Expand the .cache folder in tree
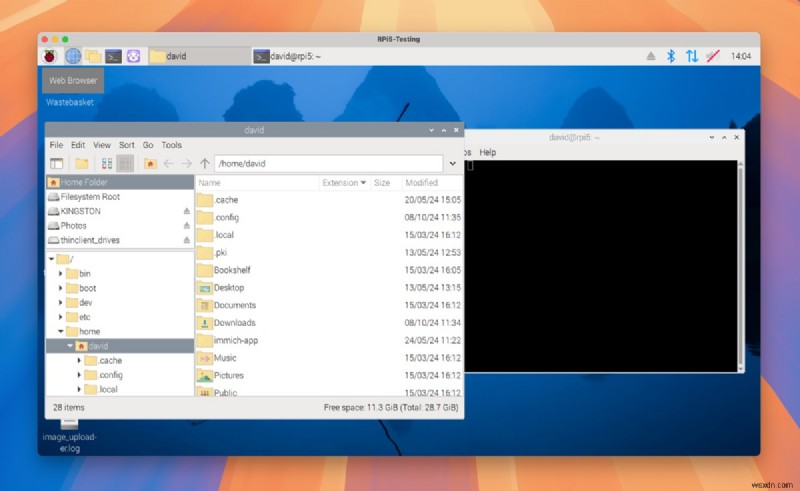Image resolution: width=800 pixels, height=491 pixels. point(79,360)
